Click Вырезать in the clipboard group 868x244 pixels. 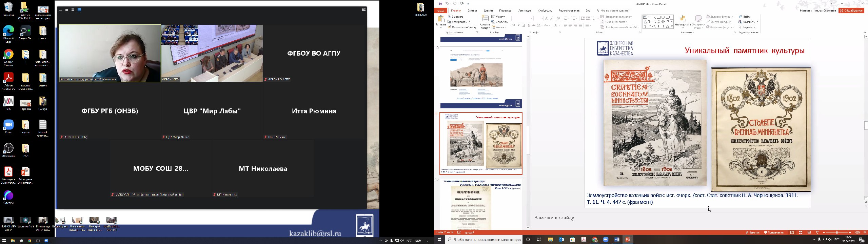456,17
